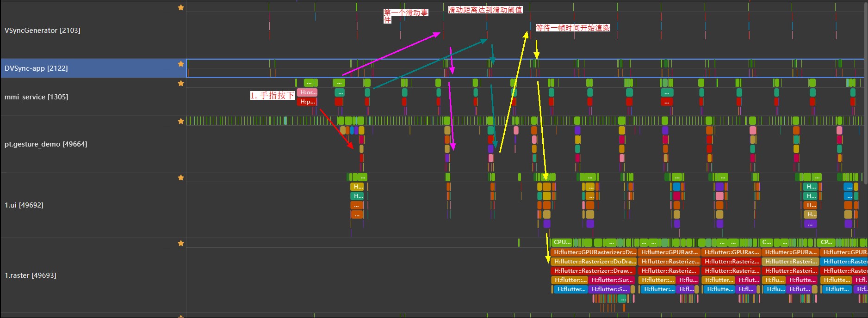The image size is (868, 318).
Task: Select the magenta H:flutte... slice
Action: pos(803,280)
